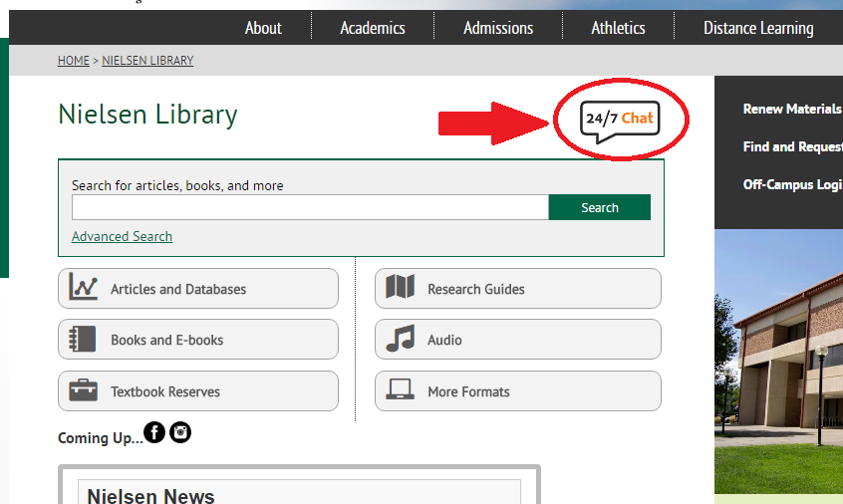Click the NIELSEN LIBRARY breadcrumb link
The height and width of the screenshot is (504, 843).
(x=147, y=60)
